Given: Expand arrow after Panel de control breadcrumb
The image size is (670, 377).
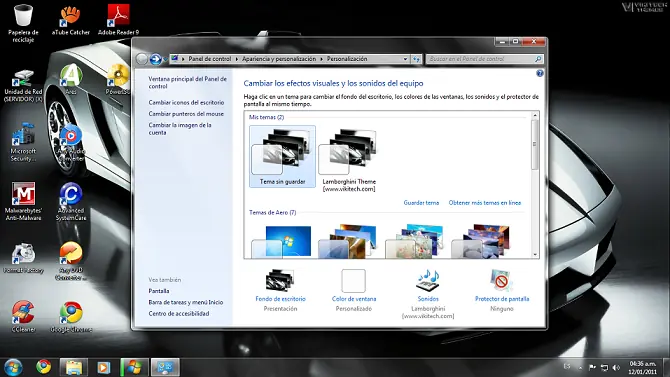Looking at the screenshot, I should point(237,59).
